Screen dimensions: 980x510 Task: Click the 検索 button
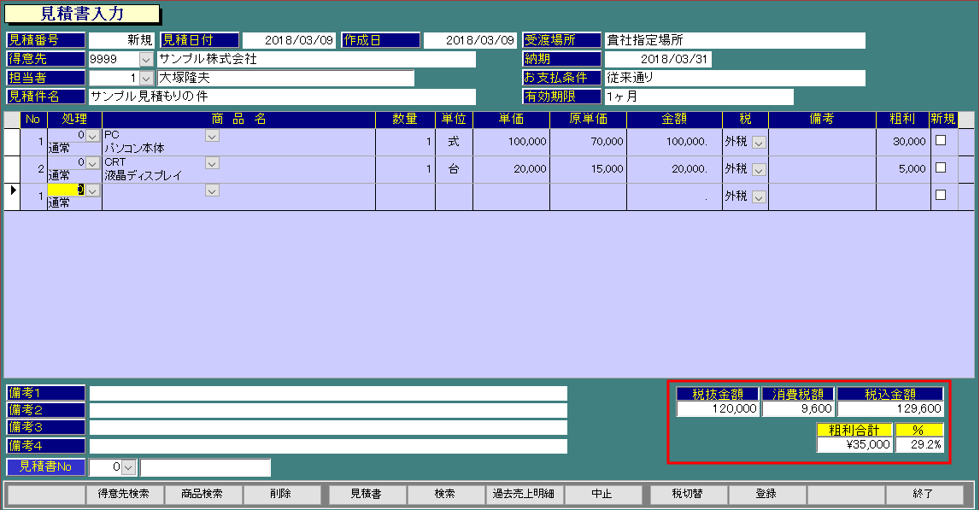click(445, 494)
